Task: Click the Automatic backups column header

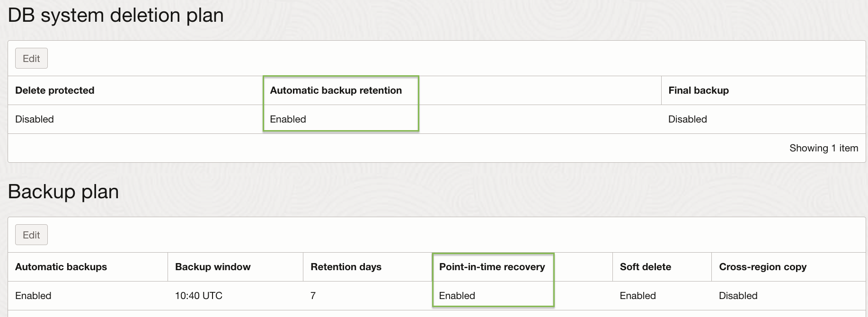Action: click(61, 266)
